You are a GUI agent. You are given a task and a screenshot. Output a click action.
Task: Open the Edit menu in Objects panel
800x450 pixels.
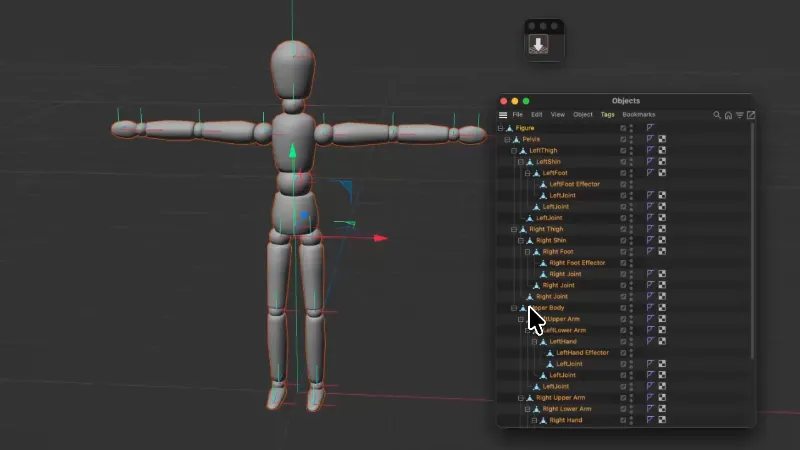coord(536,115)
